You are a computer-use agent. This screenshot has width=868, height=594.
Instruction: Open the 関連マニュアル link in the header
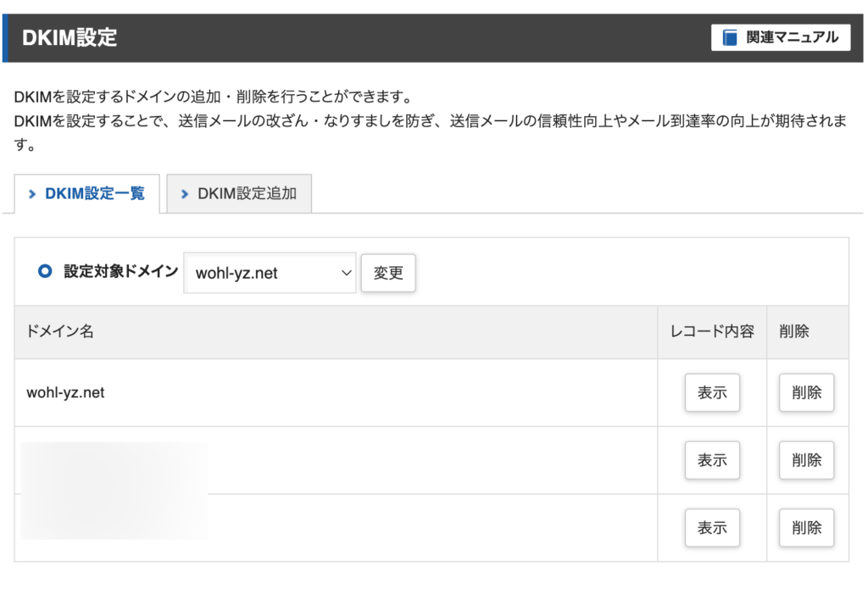pos(780,37)
